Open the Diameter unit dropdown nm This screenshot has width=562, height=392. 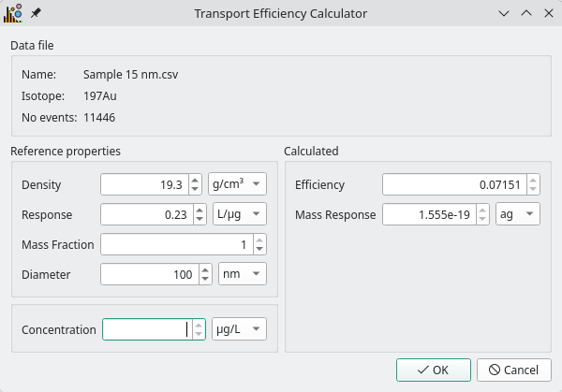pyautogui.click(x=243, y=274)
